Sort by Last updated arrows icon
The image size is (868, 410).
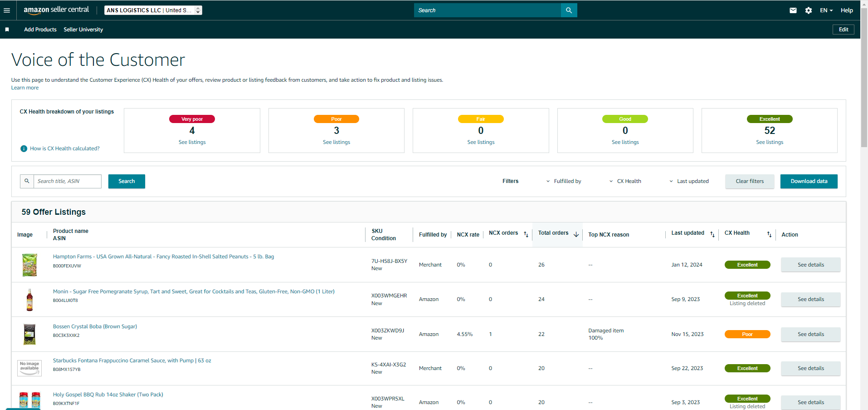(x=712, y=234)
